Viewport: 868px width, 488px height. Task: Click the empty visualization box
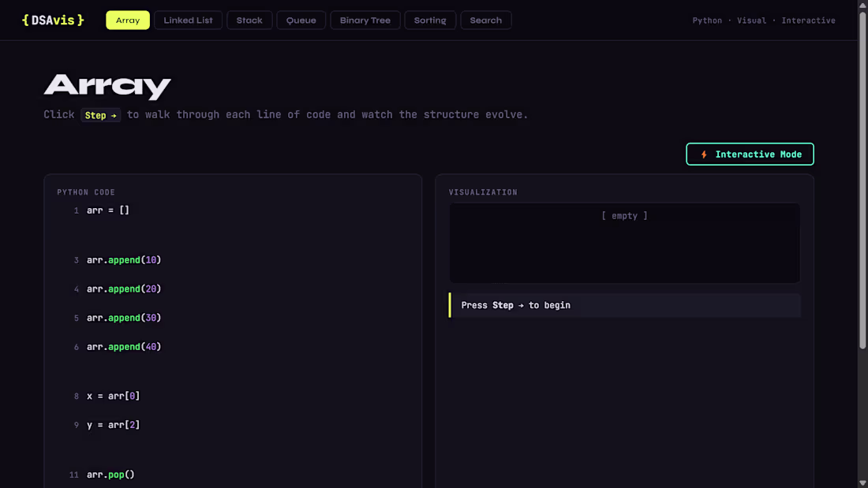pos(624,242)
